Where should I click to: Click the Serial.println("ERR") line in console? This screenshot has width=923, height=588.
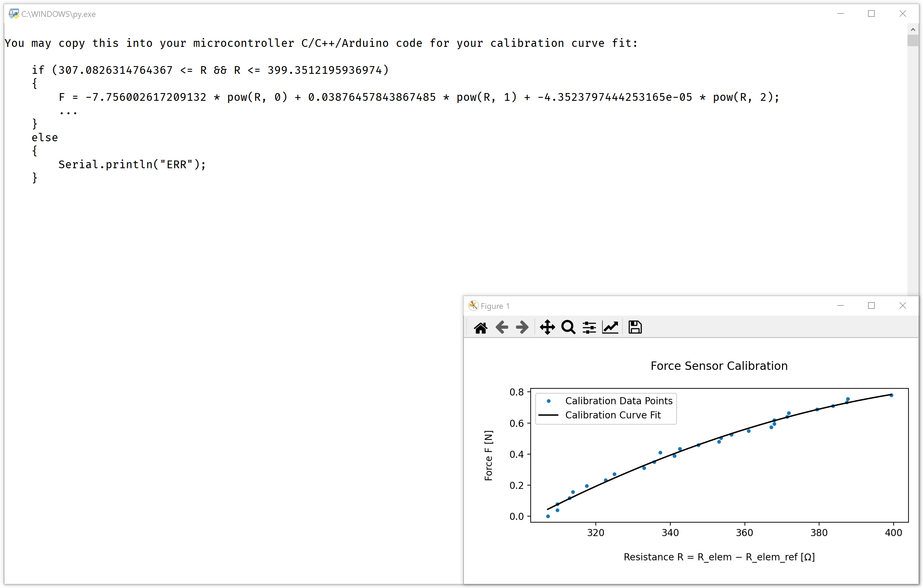coord(132,165)
